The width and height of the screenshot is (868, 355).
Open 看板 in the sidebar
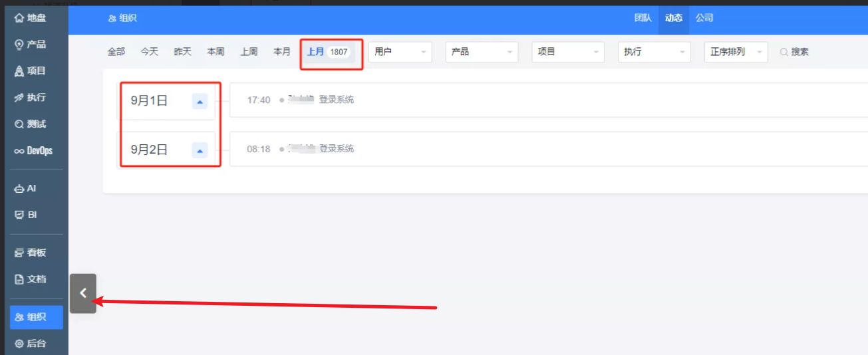(31, 253)
